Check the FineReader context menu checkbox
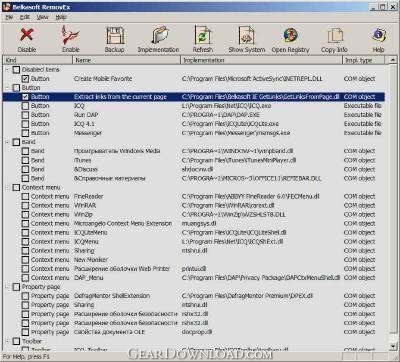Viewport: 400px width, 362px height. [x=25, y=197]
